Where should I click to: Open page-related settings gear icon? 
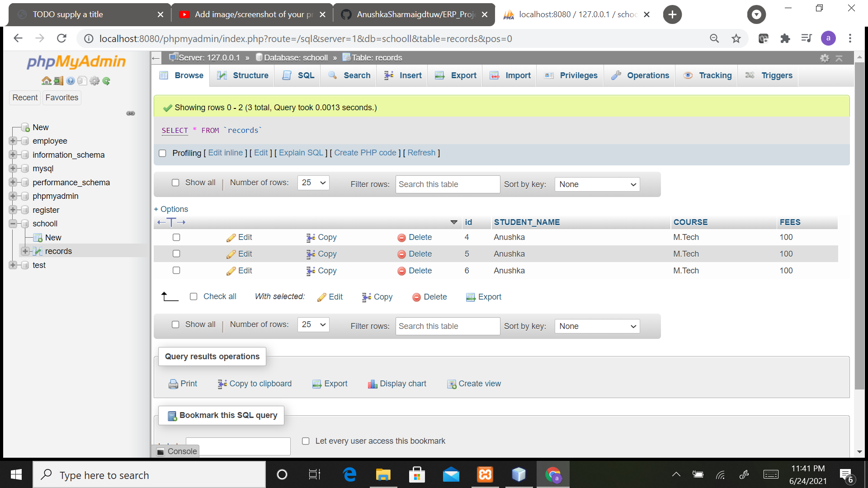825,58
